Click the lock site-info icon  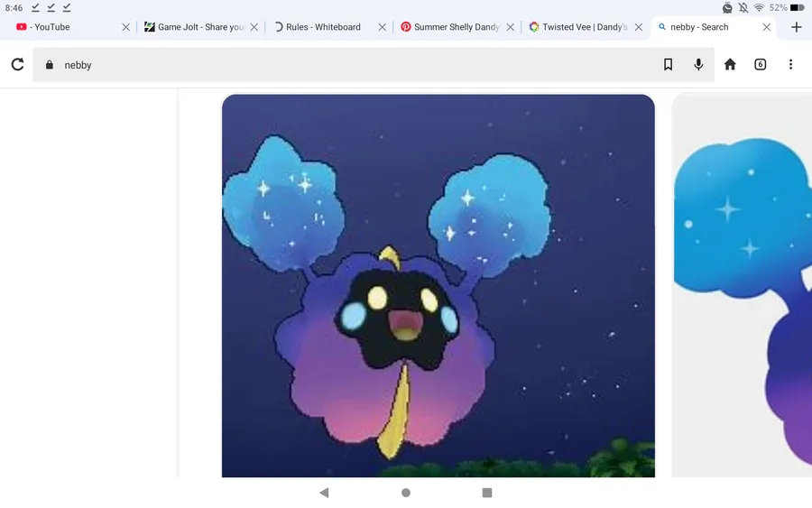click(x=50, y=65)
